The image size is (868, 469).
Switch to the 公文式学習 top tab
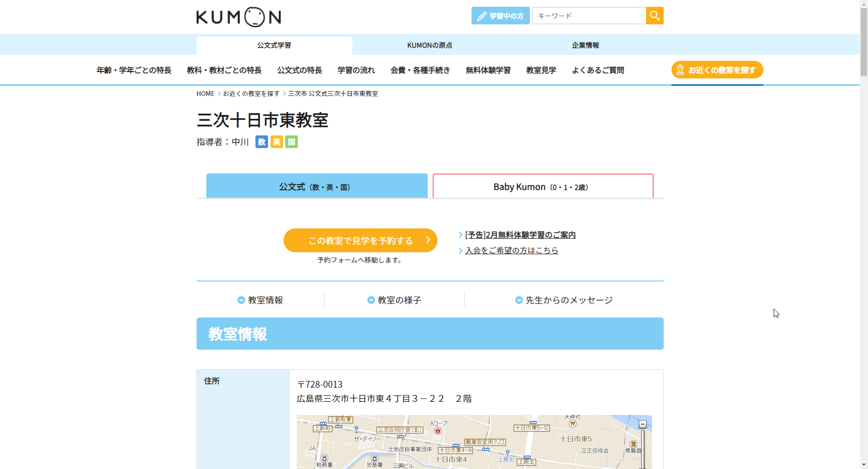tap(274, 45)
